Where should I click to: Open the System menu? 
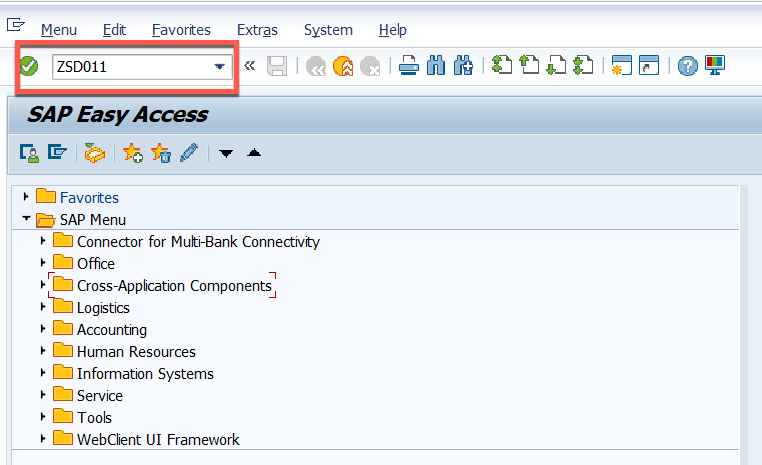tap(328, 30)
